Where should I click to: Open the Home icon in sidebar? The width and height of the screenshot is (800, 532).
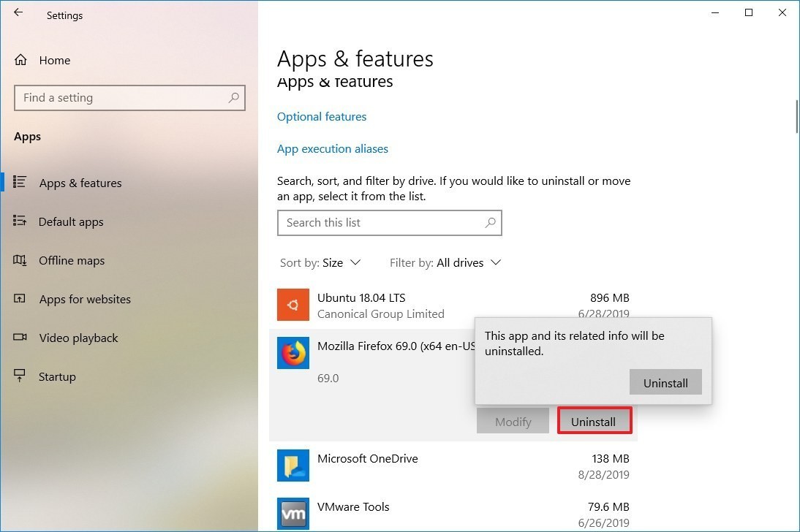(20, 60)
